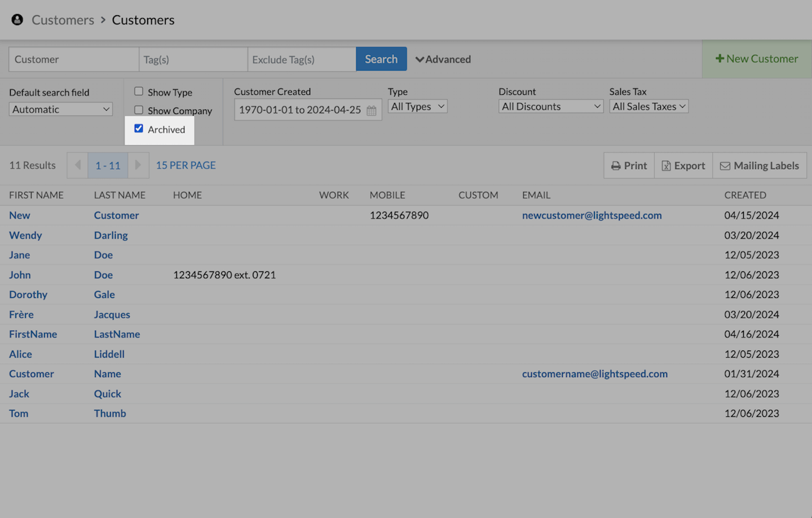
Task: Enable the Show Company checkbox
Action: [139, 110]
